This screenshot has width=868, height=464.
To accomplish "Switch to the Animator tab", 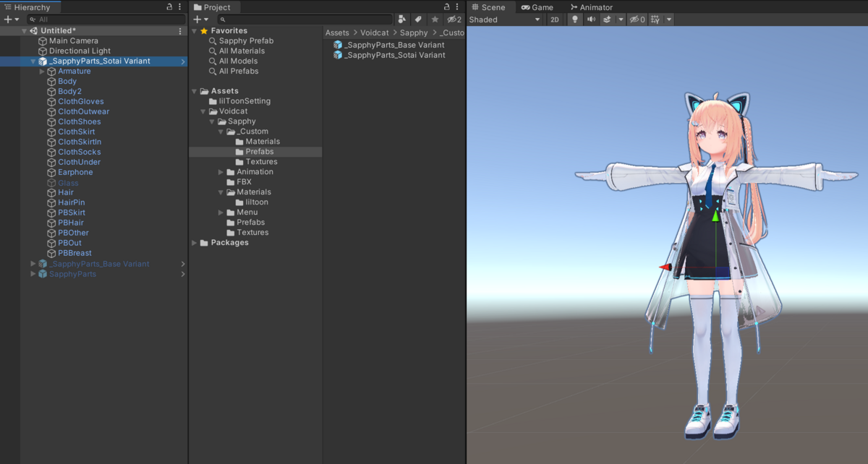I will [x=591, y=7].
